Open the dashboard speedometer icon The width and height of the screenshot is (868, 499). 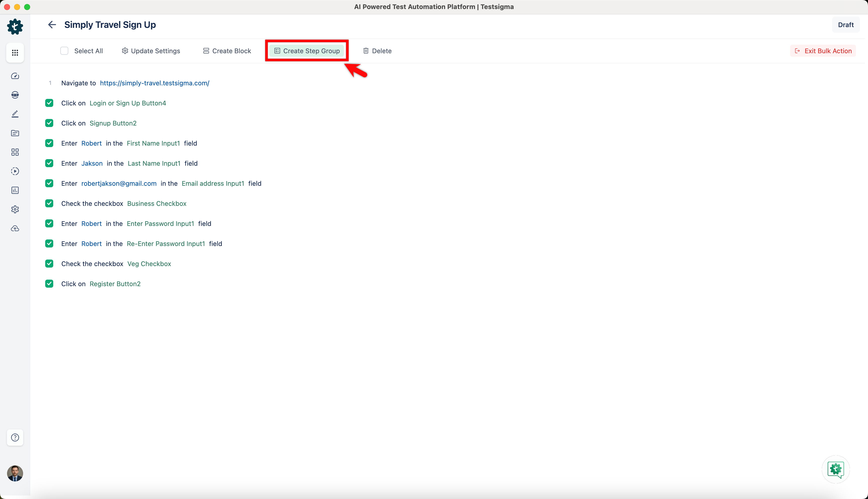click(15, 76)
